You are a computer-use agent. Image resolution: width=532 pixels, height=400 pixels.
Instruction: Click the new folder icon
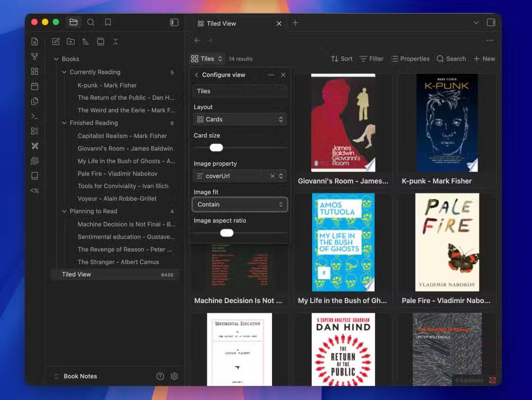71,42
